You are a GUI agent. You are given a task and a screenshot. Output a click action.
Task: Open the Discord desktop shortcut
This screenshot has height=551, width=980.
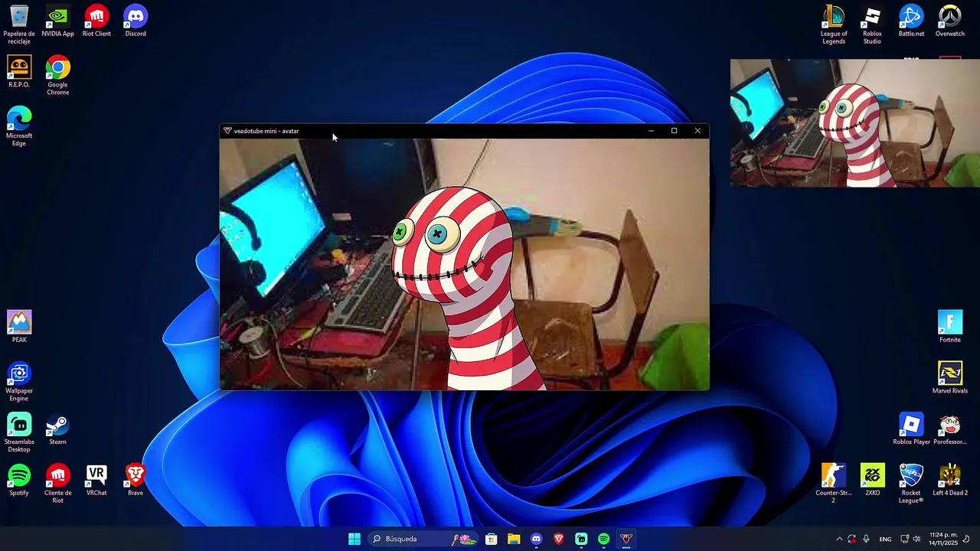point(136,21)
